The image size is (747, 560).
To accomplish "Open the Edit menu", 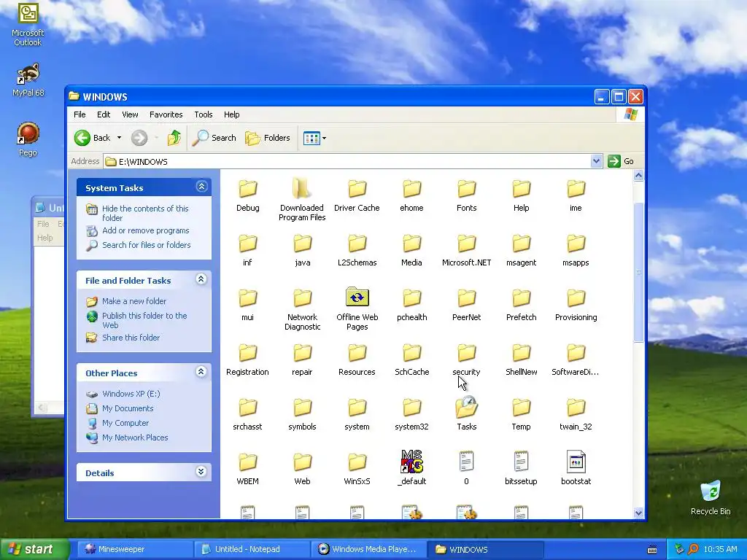I will tap(104, 114).
